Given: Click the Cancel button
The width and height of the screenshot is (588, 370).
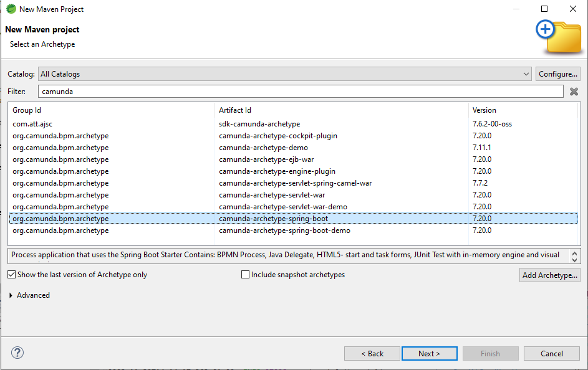Looking at the screenshot, I should [x=552, y=354].
